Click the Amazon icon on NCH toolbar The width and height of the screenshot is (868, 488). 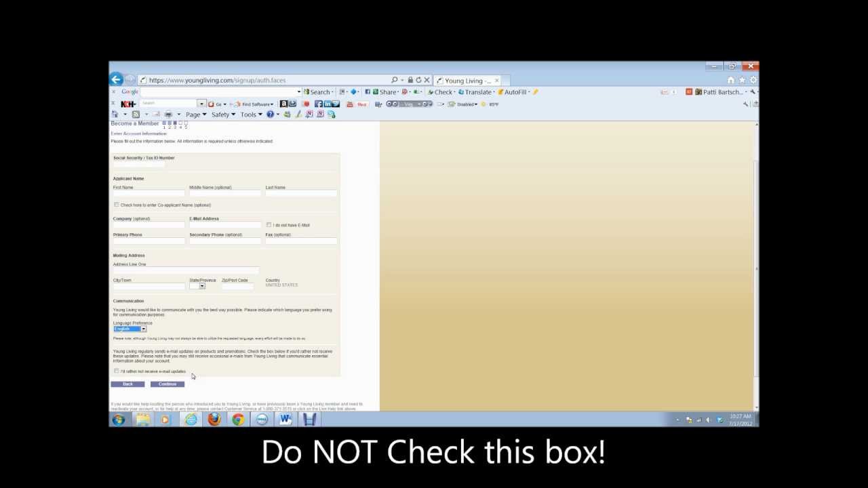pyautogui.click(x=283, y=104)
